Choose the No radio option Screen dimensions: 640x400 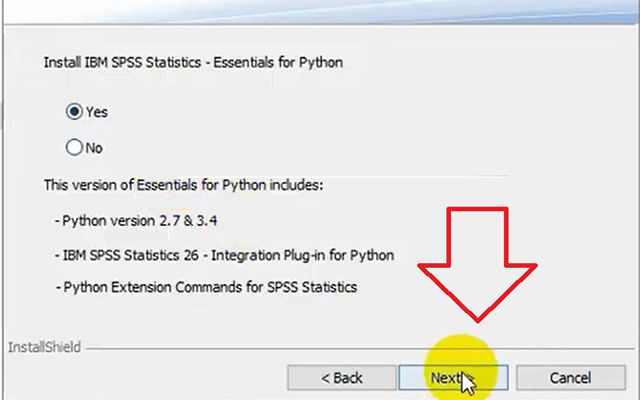74,147
